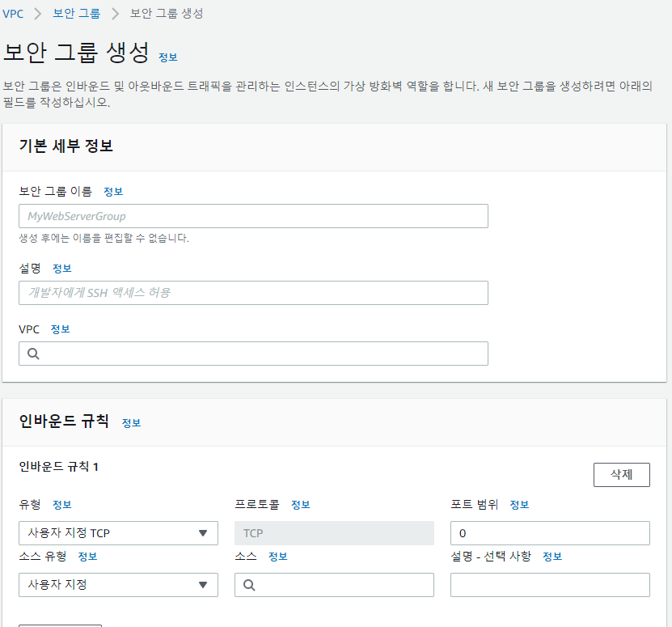Open 정보 link beside 설명 in basic details
672x627 pixels.
(61, 269)
